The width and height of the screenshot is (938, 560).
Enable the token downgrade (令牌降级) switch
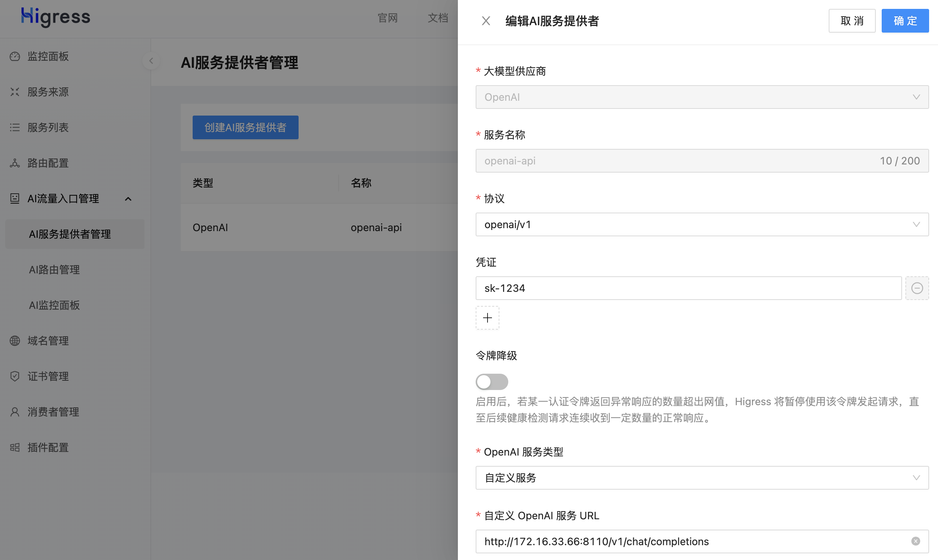[x=492, y=381]
